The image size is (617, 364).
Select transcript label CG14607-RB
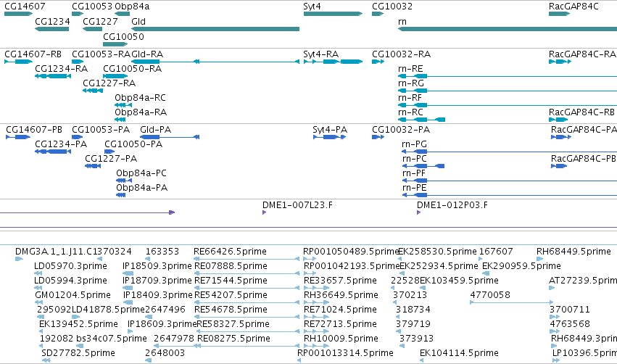click(x=33, y=54)
